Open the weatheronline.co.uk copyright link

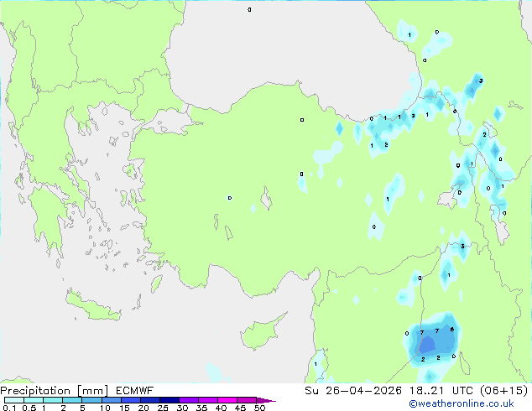pos(461,403)
